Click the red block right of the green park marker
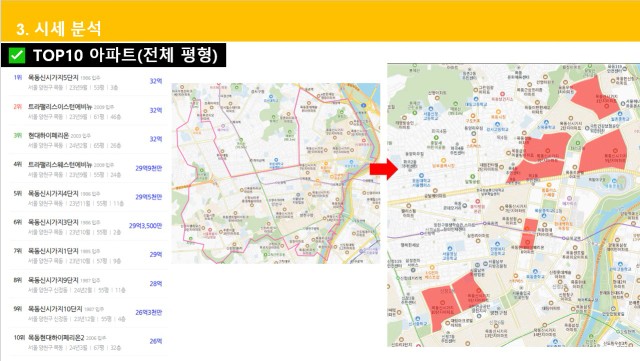This screenshot has height=361, width=640. point(603,152)
